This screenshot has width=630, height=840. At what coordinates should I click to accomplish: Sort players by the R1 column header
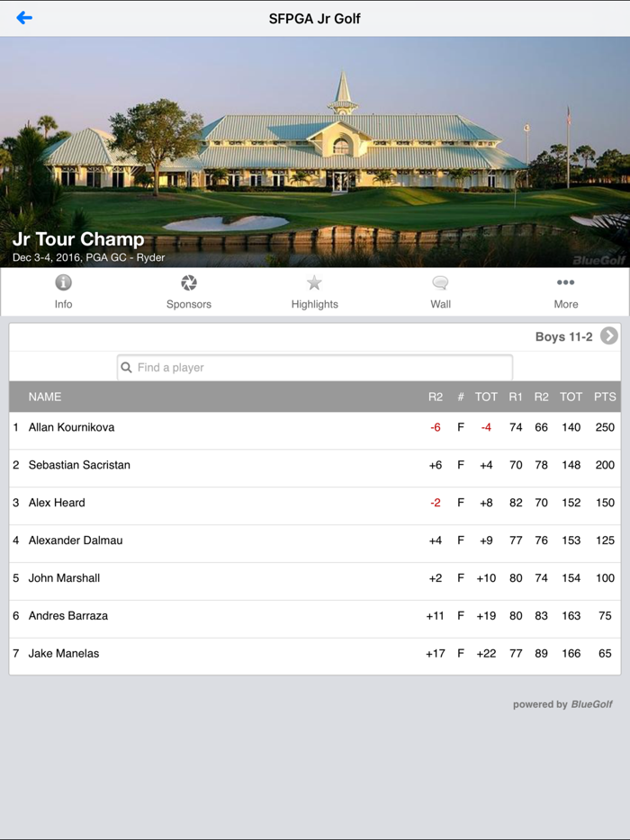point(516,397)
